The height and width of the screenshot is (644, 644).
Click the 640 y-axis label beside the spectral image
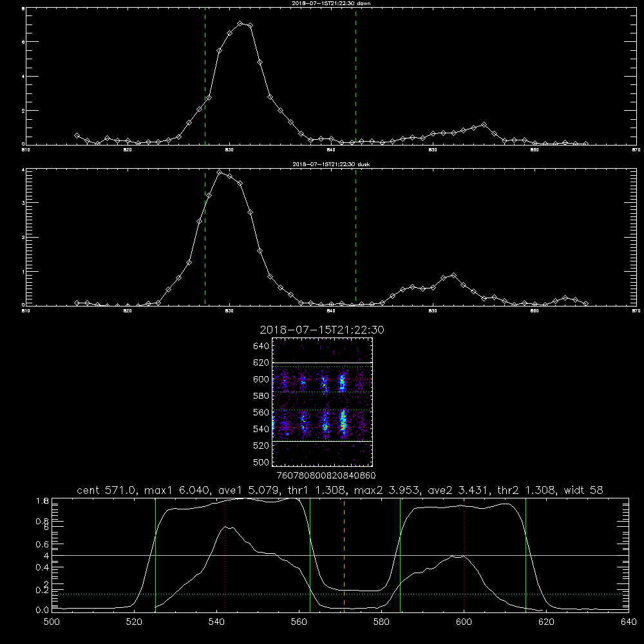pos(261,346)
